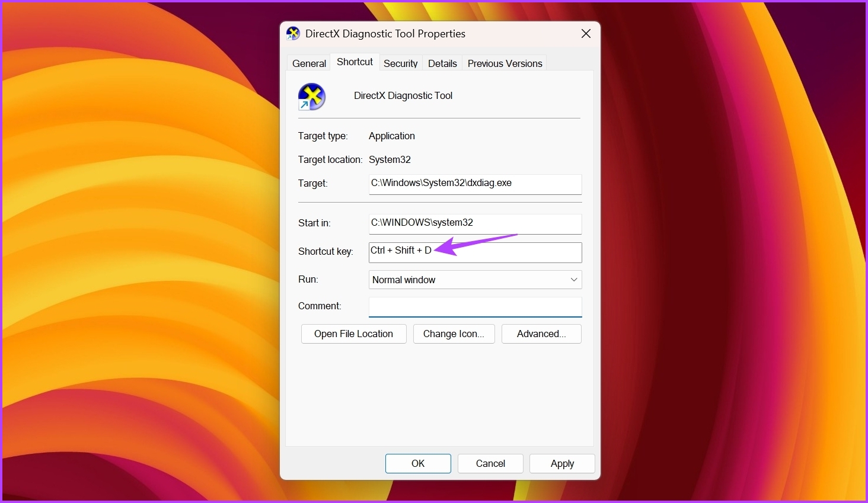The image size is (868, 503).
Task: Open the Advanced options dialog
Action: click(x=541, y=334)
